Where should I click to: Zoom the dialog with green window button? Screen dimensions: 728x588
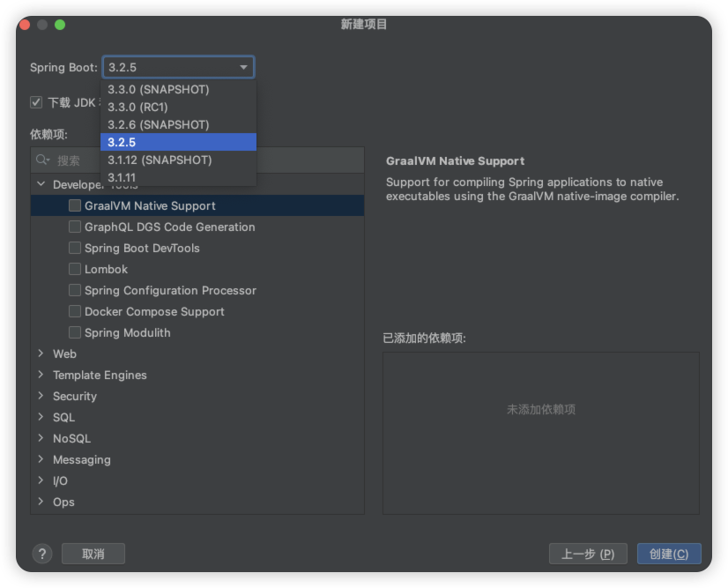click(x=60, y=25)
